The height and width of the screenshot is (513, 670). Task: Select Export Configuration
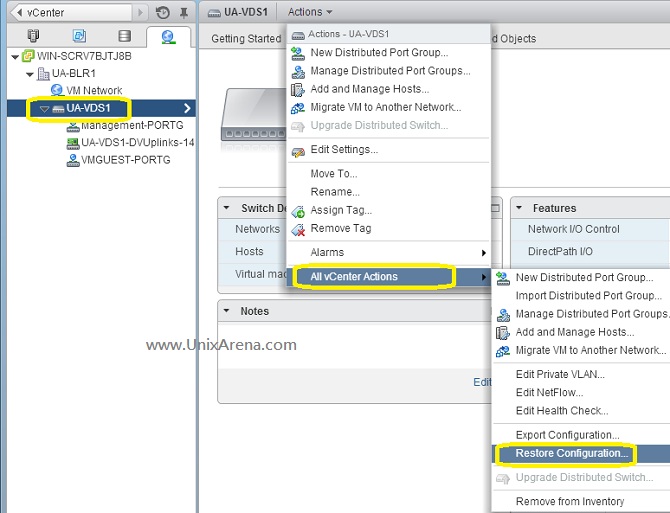pos(582,435)
